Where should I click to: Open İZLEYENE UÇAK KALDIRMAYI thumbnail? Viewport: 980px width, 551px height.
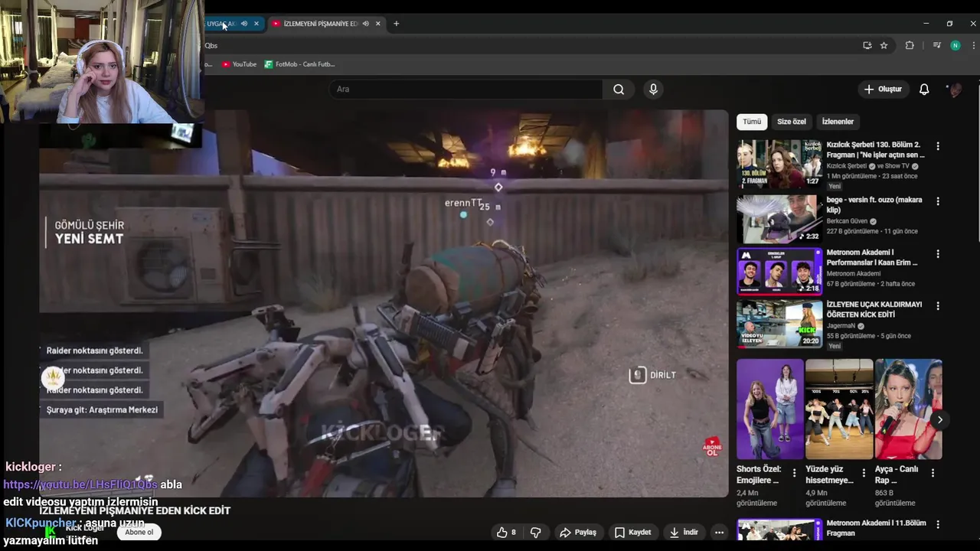click(x=779, y=324)
